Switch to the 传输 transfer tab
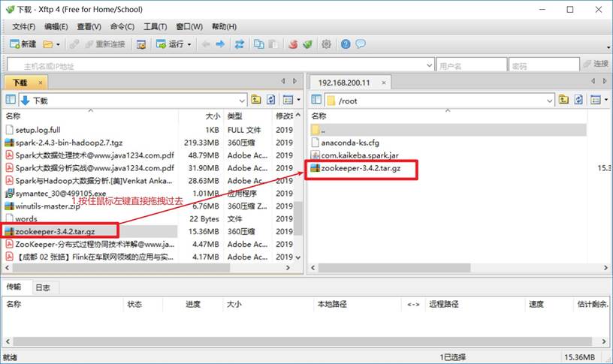Viewport: 613px width, 364px height. (x=14, y=287)
